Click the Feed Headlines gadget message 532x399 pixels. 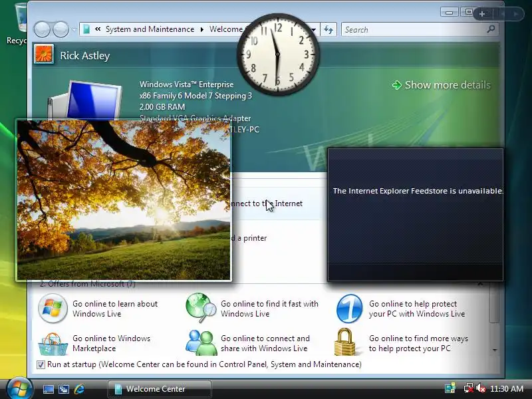(x=418, y=191)
